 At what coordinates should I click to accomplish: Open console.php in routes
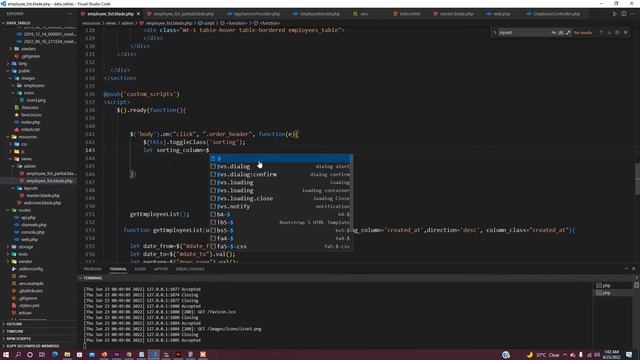coord(33,232)
